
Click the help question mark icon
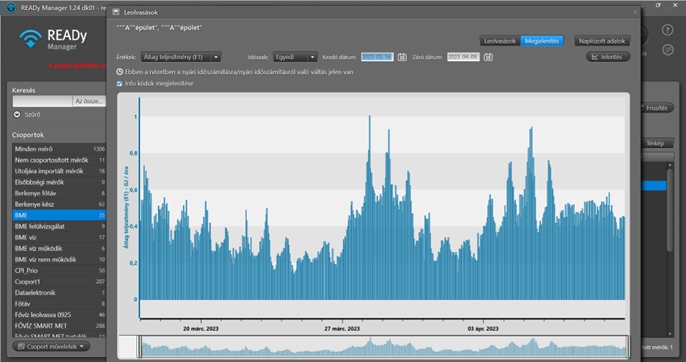pos(667,30)
